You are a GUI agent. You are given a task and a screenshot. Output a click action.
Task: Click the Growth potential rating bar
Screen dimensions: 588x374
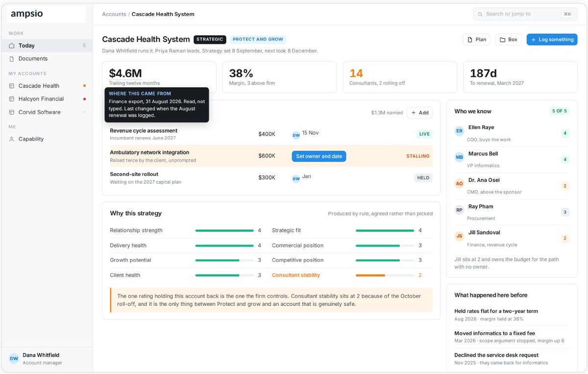pyautogui.click(x=224, y=260)
